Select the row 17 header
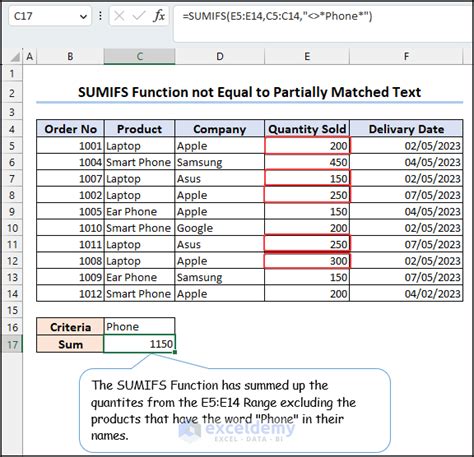The height and width of the screenshot is (457, 474). [12, 344]
